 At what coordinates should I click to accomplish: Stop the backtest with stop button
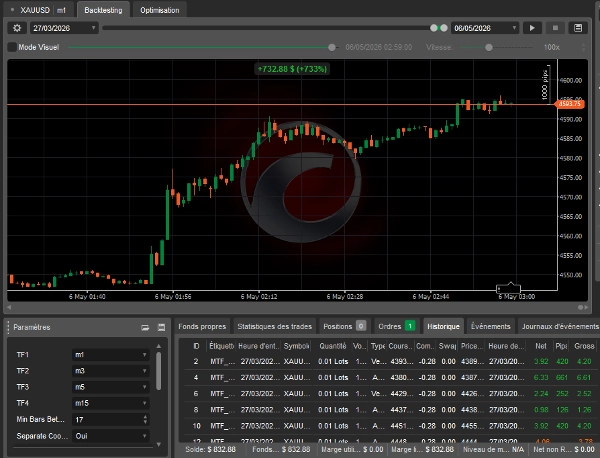[555, 28]
